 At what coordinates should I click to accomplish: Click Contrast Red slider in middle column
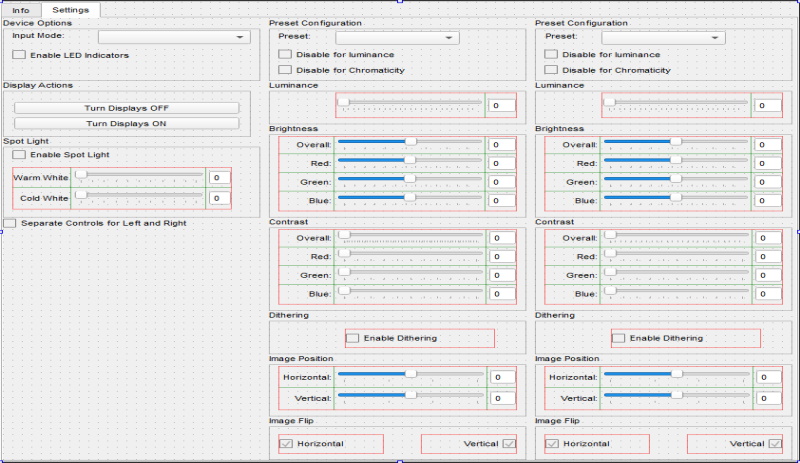pos(411,255)
